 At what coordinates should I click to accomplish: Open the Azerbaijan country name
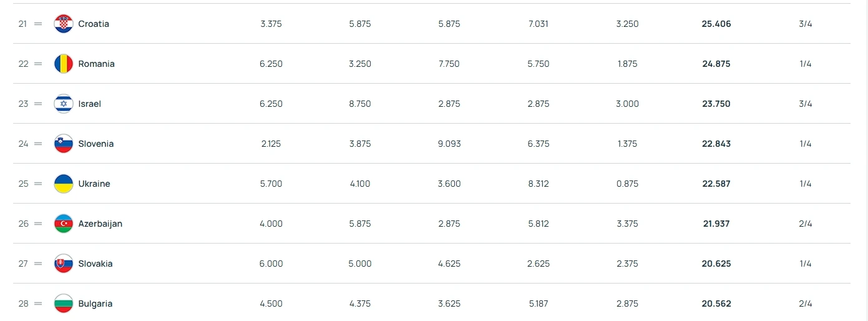tap(100, 224)
